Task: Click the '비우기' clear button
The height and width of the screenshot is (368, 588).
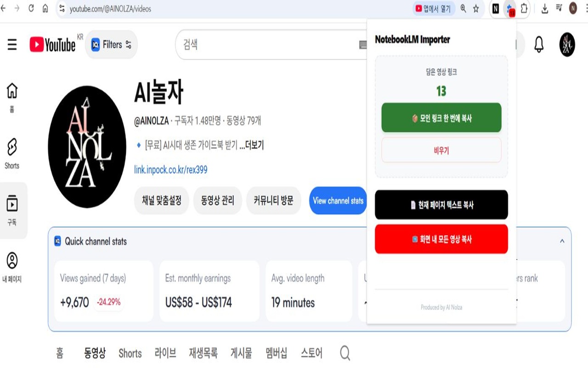Action: coord(441,150)
